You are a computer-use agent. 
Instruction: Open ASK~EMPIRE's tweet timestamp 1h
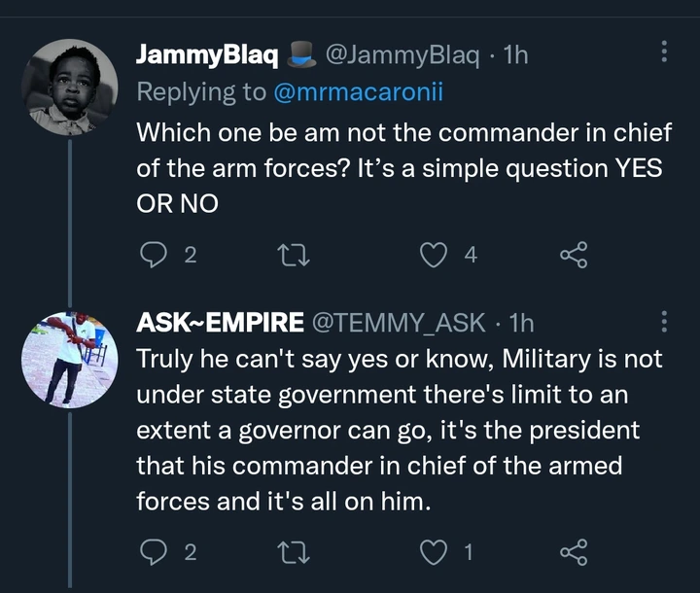point(521,322)
